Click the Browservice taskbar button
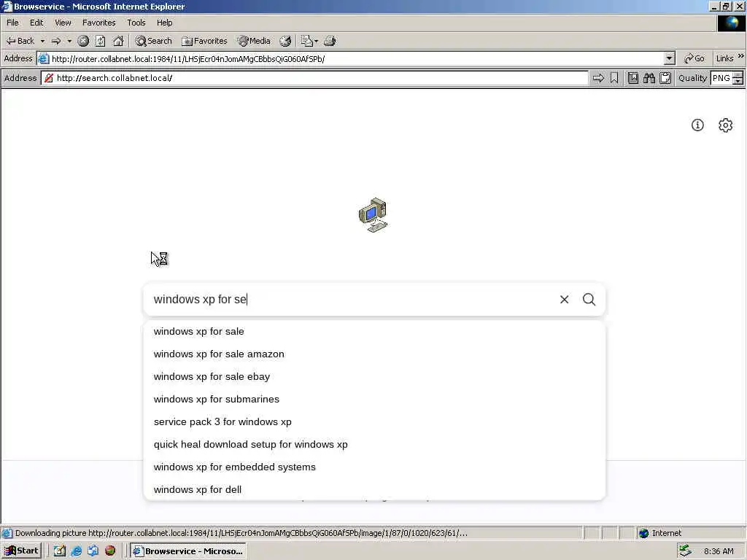 [188, 551]
